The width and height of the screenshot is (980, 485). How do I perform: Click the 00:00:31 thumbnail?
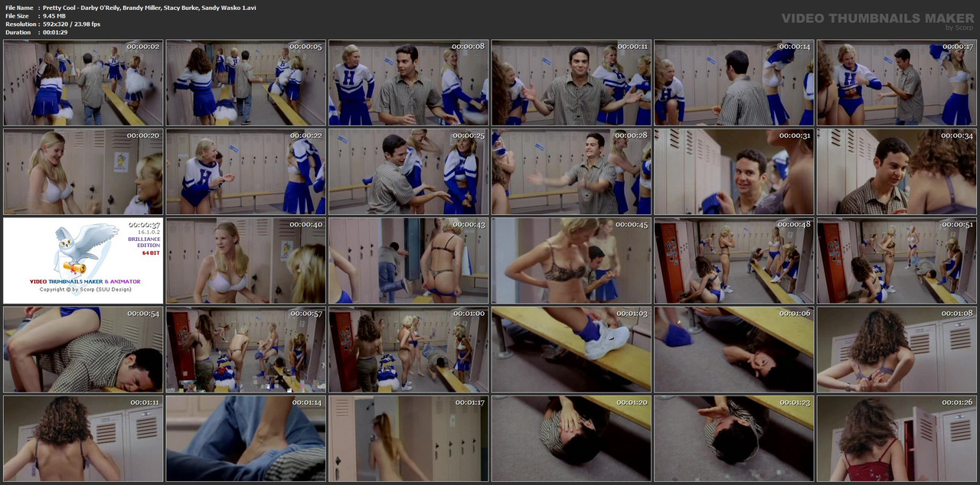click(734, 172)
